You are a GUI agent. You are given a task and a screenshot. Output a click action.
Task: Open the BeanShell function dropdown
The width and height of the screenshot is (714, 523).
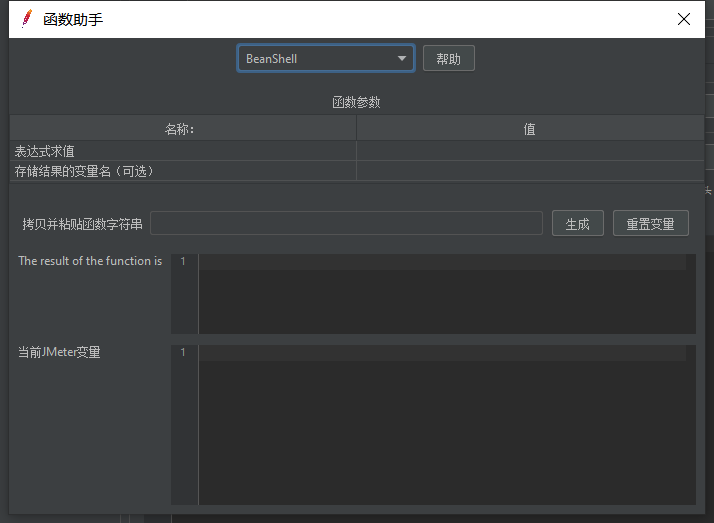tap(326, 58)
